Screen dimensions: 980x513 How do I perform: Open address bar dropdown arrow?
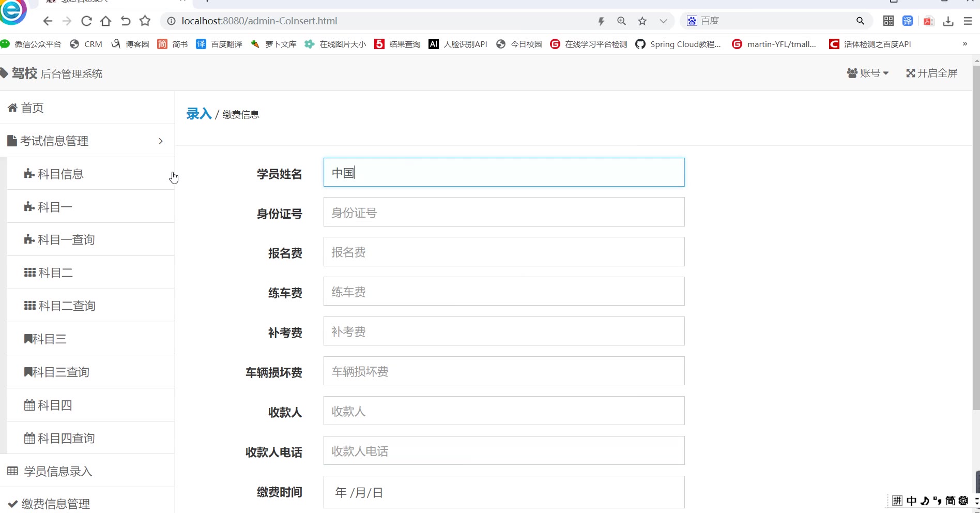tap(663, 21)
